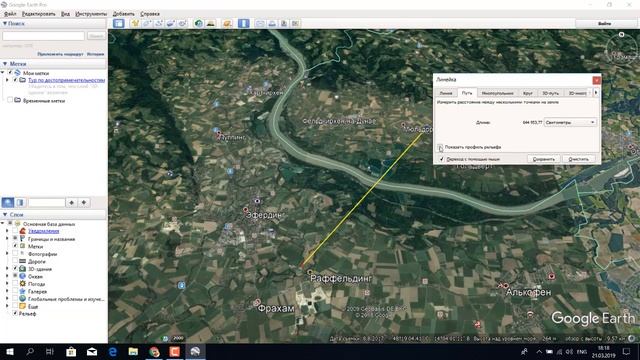
Task: Open Chrome from the taskbar
Action: tap(154, 351)
